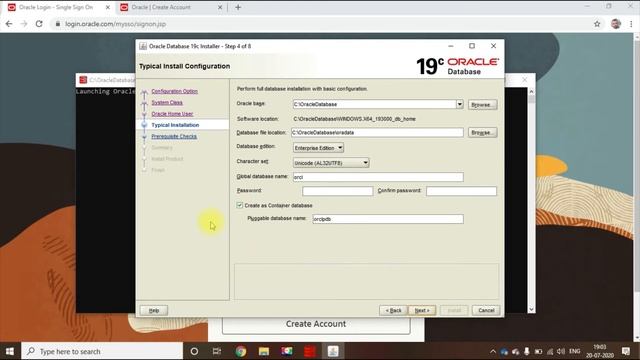Select the Java installer taskbar icon
The image size is (640, 360).
333,351
